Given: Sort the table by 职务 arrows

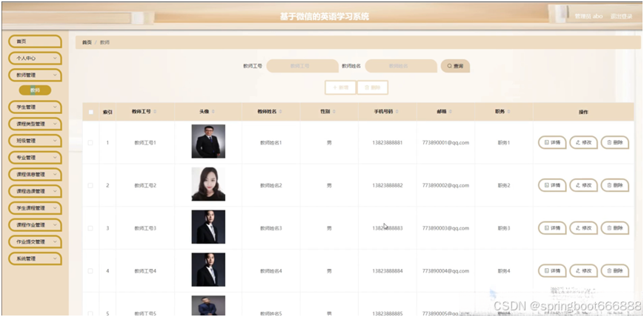Looking at the screenshot, I should 508,112.
